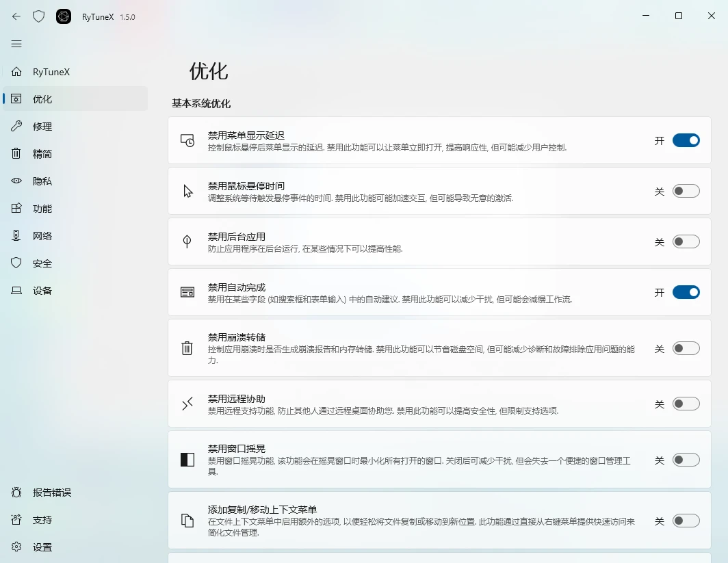Select the 网络 network icon in the sidebar
The width and height of the screenshot is (728, 563).
point(16,235)
